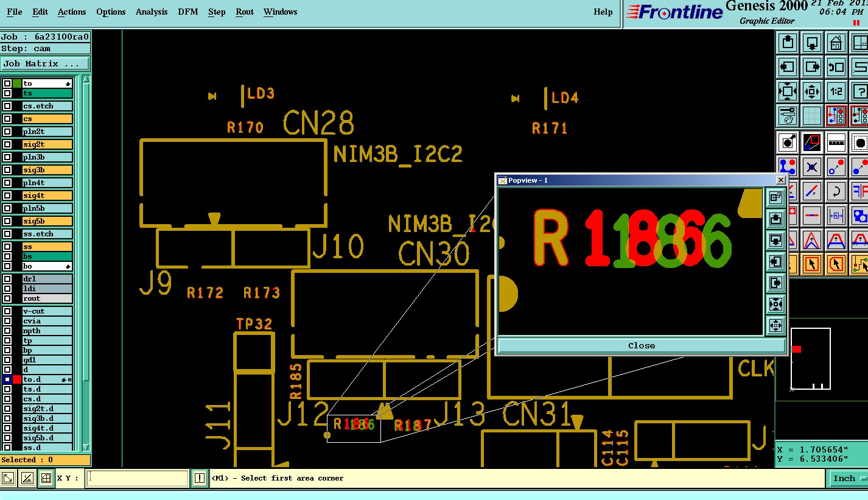The image size is (868, 500).
Task: Click the zoom out icon
Action: click(x=812, y=91)
